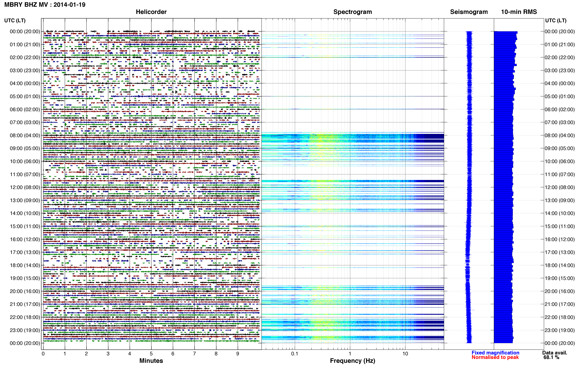588x368 pixels.
Task: Click 17:00 (13:00) label beside the Helicorder
Action: coord(25,252)
